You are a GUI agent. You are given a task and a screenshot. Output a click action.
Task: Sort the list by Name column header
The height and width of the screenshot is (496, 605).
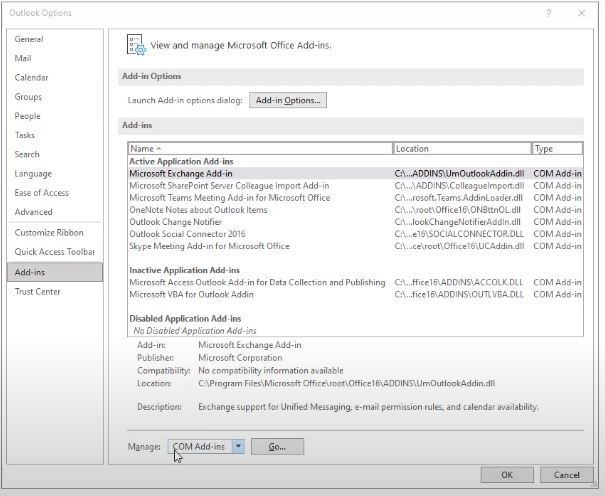pyautogui.click(x=260, y=149)
